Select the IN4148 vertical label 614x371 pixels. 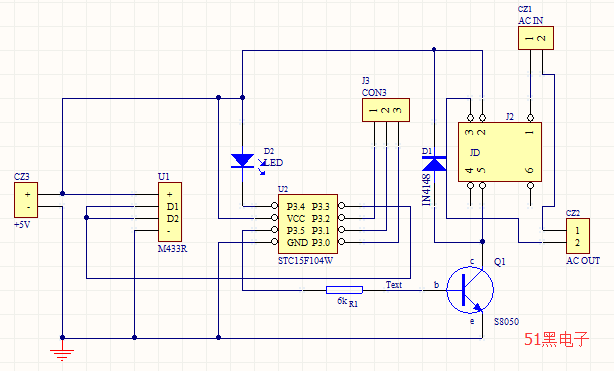[x=426, y=190]
